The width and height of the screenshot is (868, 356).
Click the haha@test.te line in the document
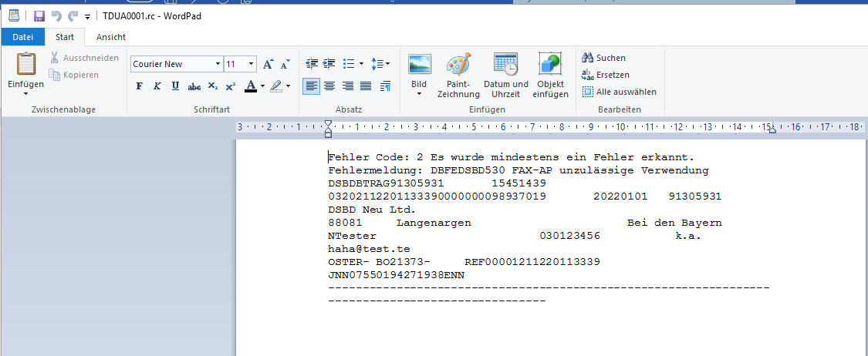point(369,249)
